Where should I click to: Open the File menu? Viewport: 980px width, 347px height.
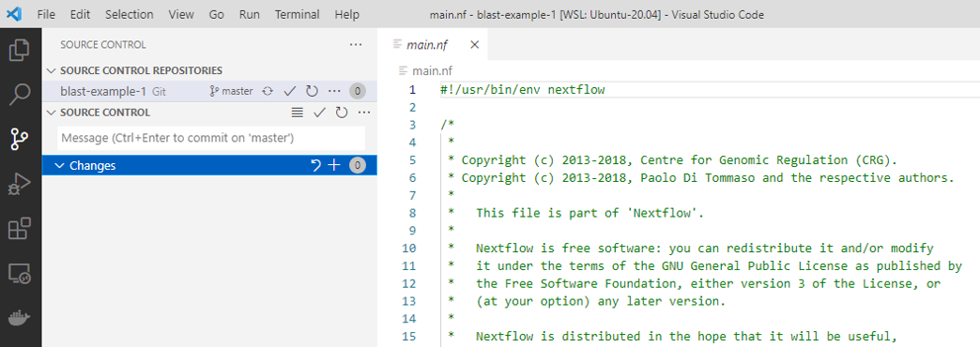tap(46, 14)
